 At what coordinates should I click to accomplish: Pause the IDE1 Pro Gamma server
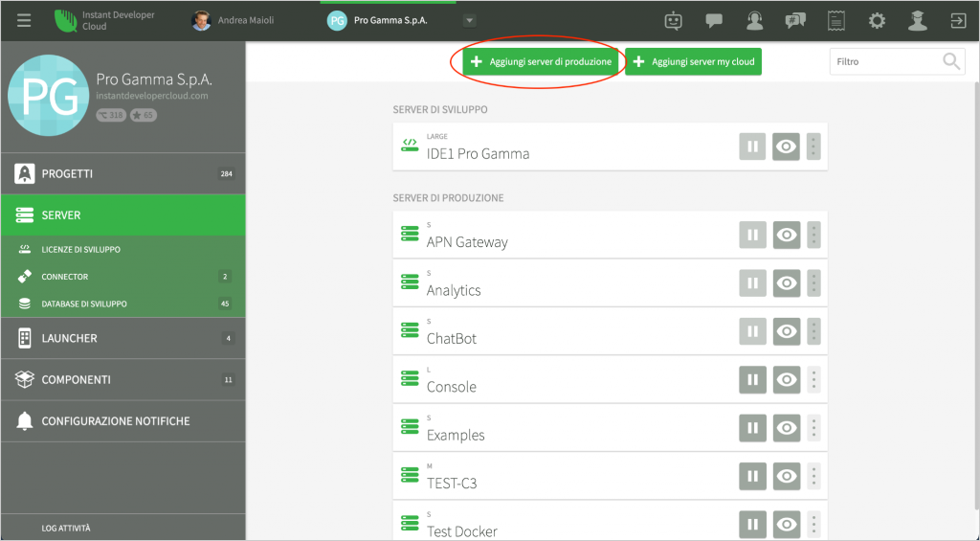click(752, 147)
